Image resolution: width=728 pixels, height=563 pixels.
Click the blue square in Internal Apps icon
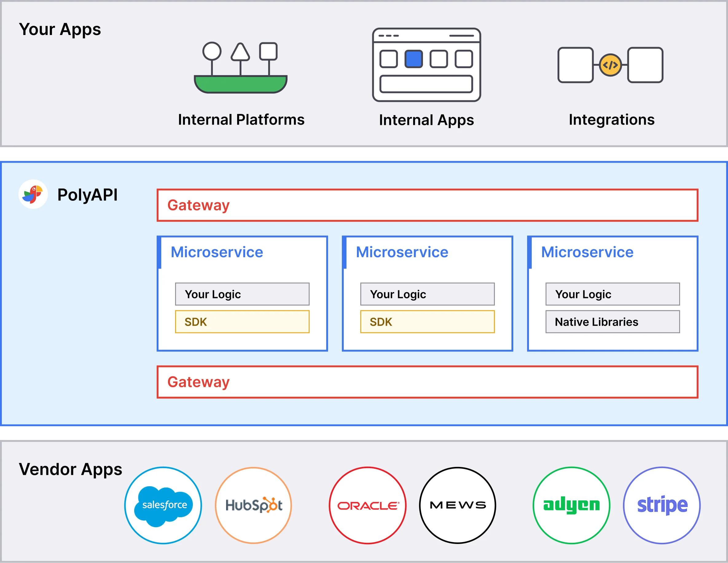point(414,59)
